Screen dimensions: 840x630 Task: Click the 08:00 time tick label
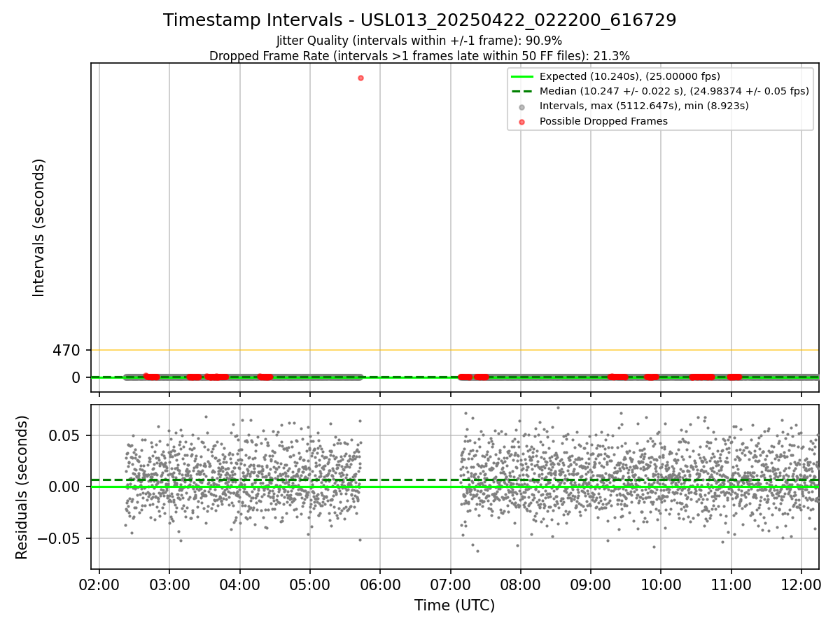521,584
